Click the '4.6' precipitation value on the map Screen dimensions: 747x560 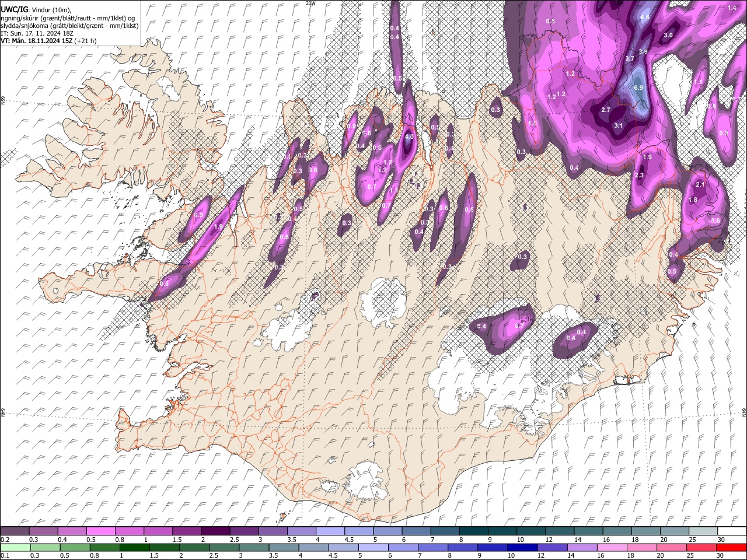click(x=645, y=17)
